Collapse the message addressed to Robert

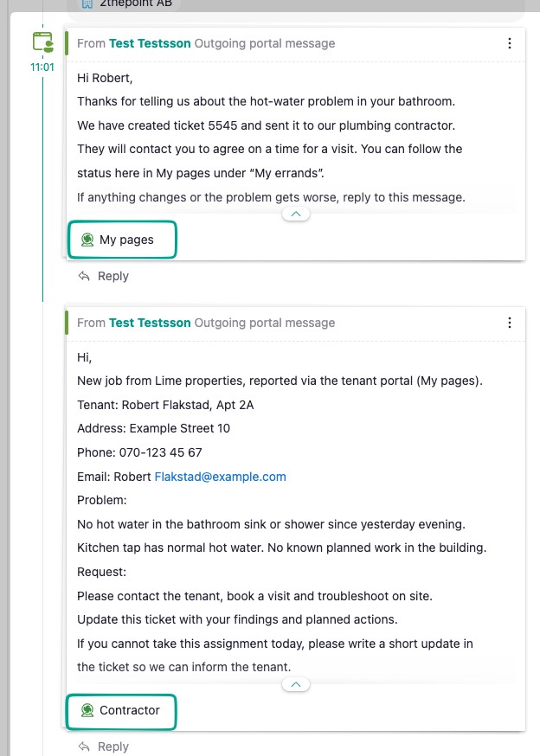[x=296, y=214]
